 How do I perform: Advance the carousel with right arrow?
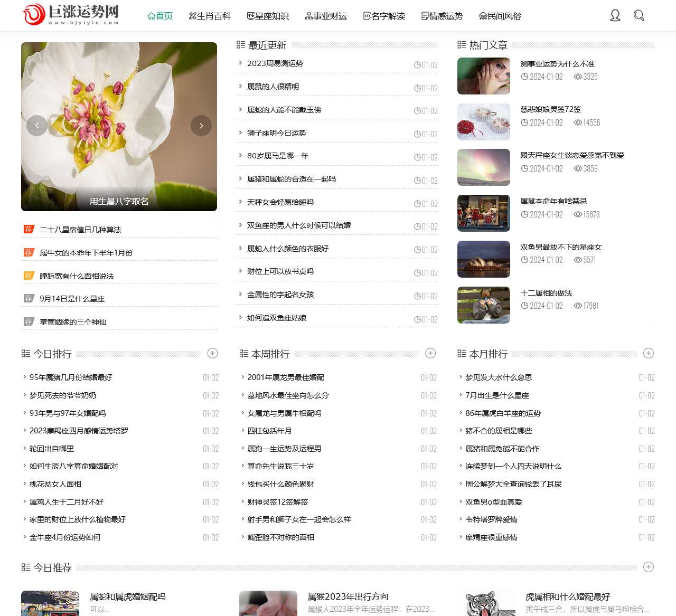tap(201, 126)
